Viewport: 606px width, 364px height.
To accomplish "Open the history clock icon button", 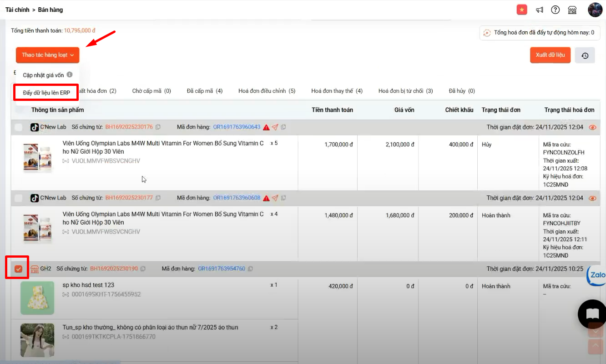I will tap(585, 55).
